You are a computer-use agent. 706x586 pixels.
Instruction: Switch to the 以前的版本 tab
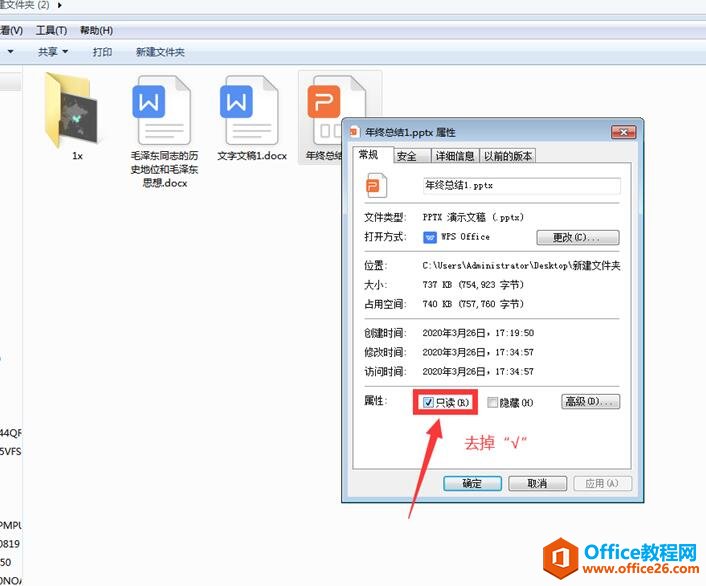point(507,156)
